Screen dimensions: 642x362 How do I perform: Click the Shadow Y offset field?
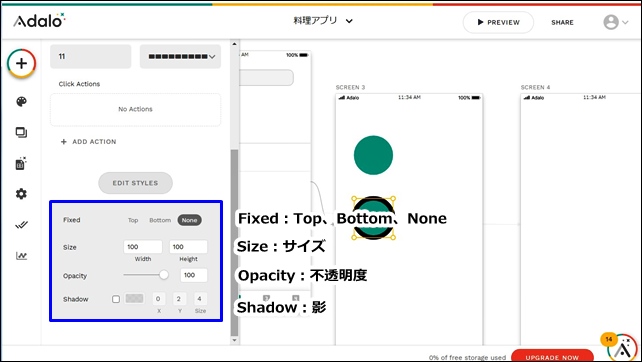pos(179,299)
